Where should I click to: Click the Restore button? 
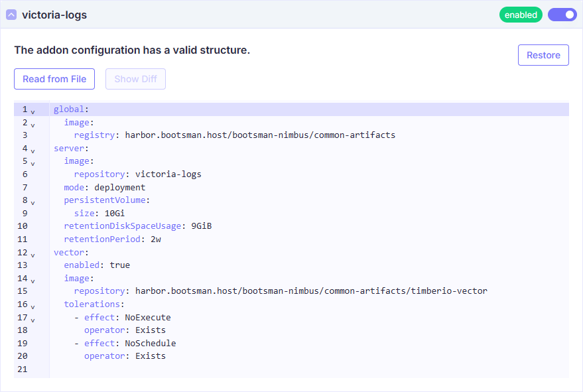(x=543, y=55)
